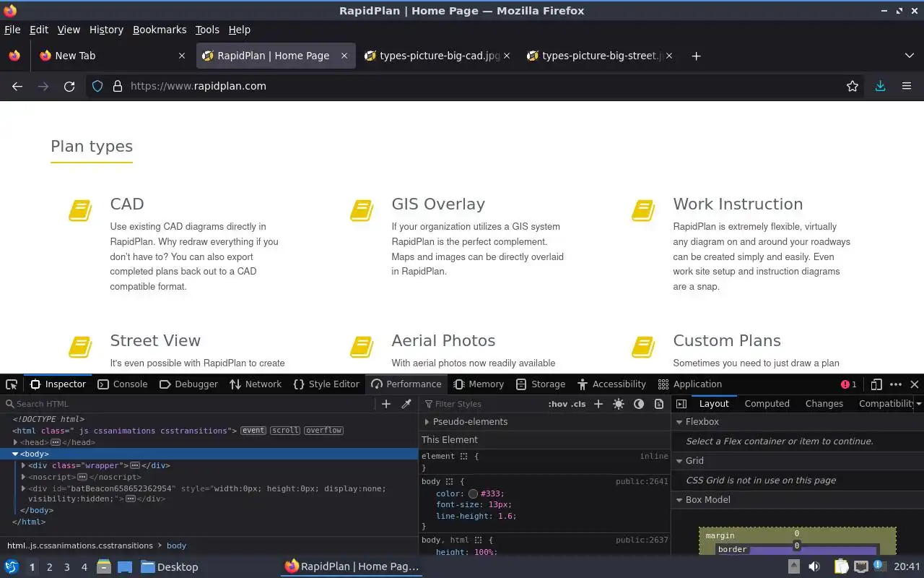
Task: Click the public:2637 source link
Action: pyautogui.click(x=642, y=540)
